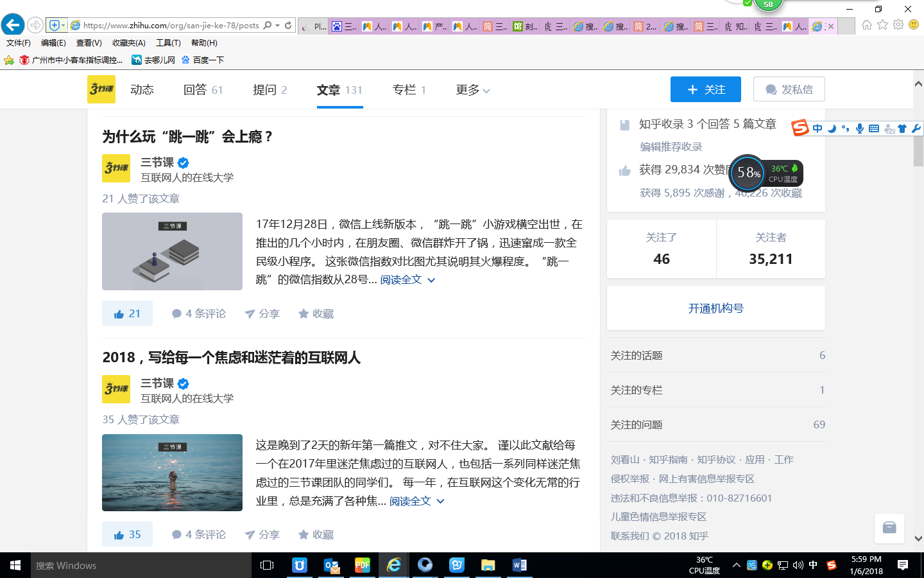
Task: Open Outlook from the taskbar
Action: (331, 565)
